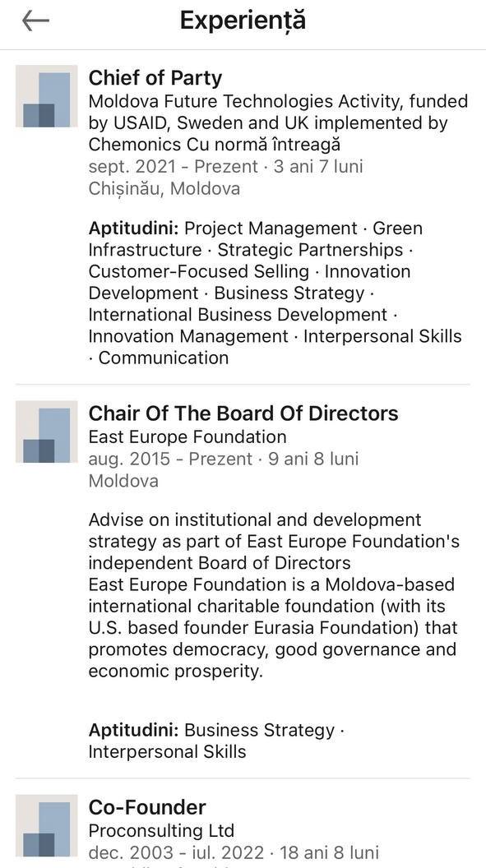486x868 pixels.
Task: Tap the back arrow icon
Action: click(x=35, y=21)
